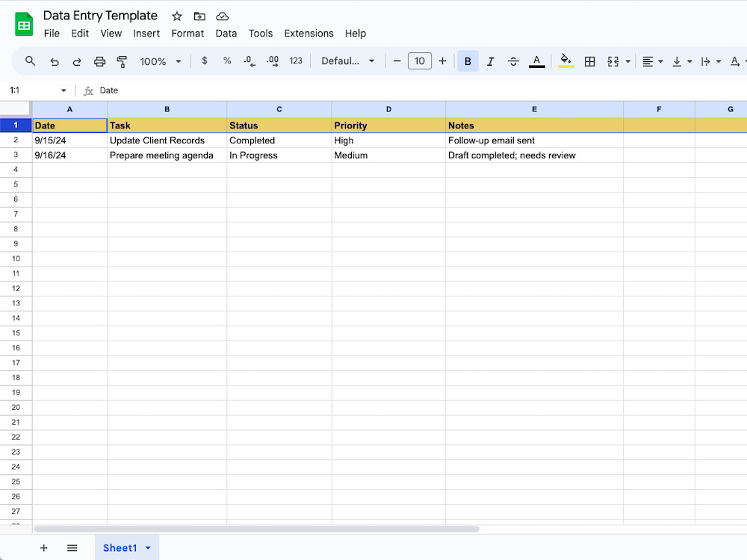The height and width of the screenshot is (560, 747).
Task: Open the text color picker
Action: coord(536,61)
